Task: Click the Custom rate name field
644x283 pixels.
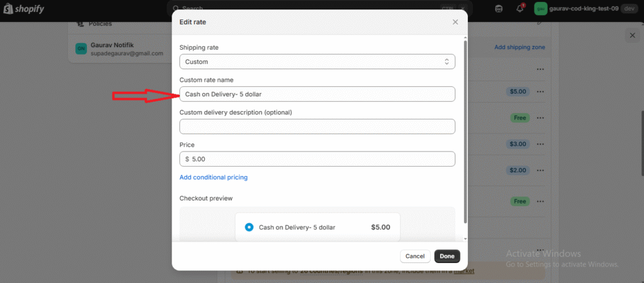Action: [x=317, y=94]
